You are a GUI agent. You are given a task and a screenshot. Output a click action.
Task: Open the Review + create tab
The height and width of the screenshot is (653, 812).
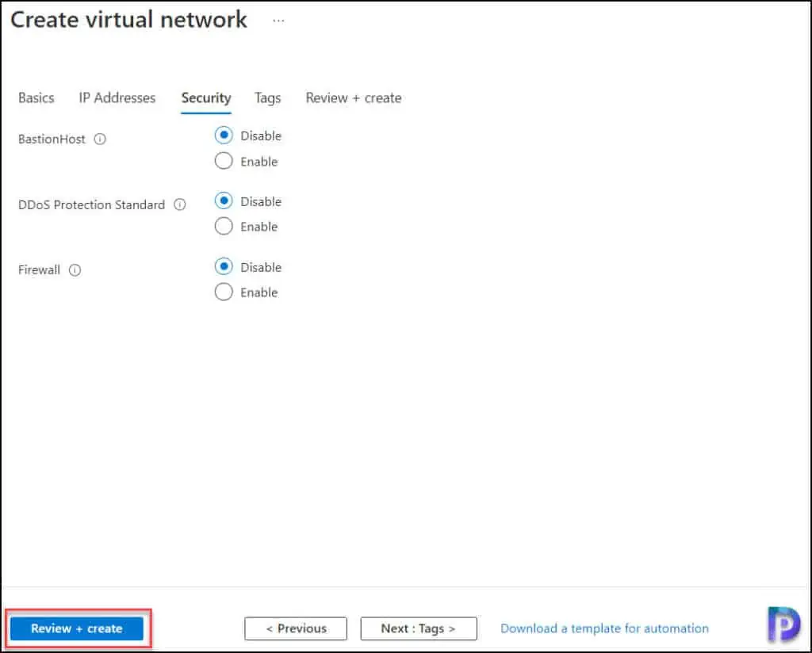coord(354,97)
